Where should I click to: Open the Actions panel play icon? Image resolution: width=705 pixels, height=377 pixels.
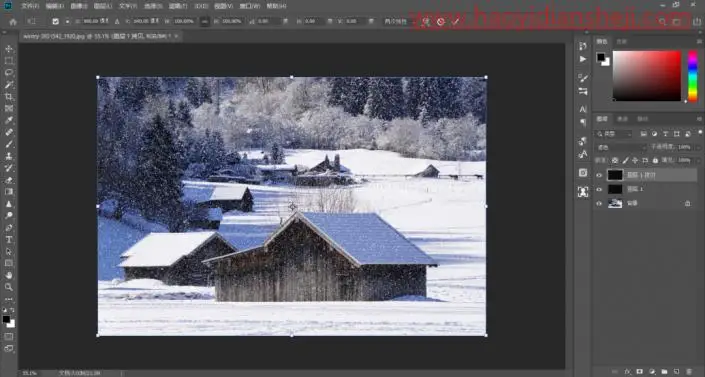(583, 59)
